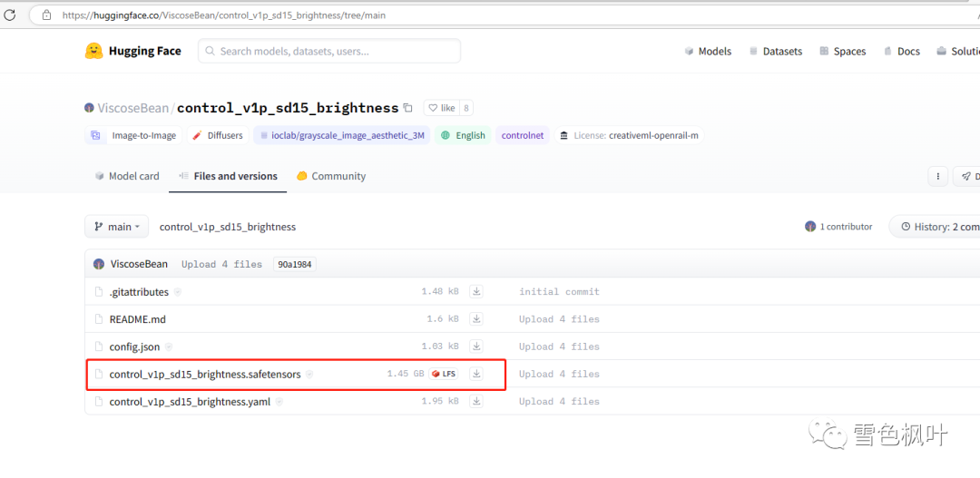980x478 pixels.
Task: Open control_v1p_sd15_brightness.safetensors file
Action: [x=205, y=375]
